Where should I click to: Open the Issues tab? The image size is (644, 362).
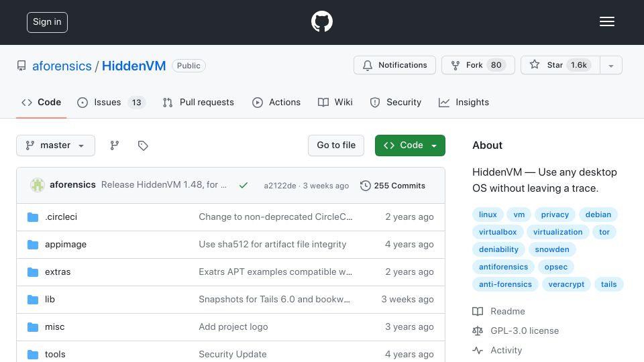click(x=111, y=102)
